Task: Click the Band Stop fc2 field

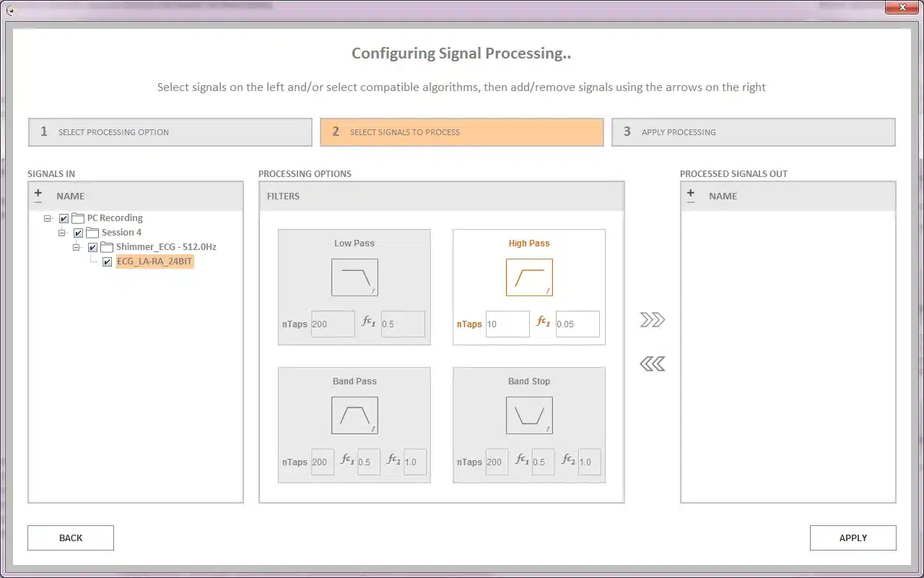Action: (590, 462)
